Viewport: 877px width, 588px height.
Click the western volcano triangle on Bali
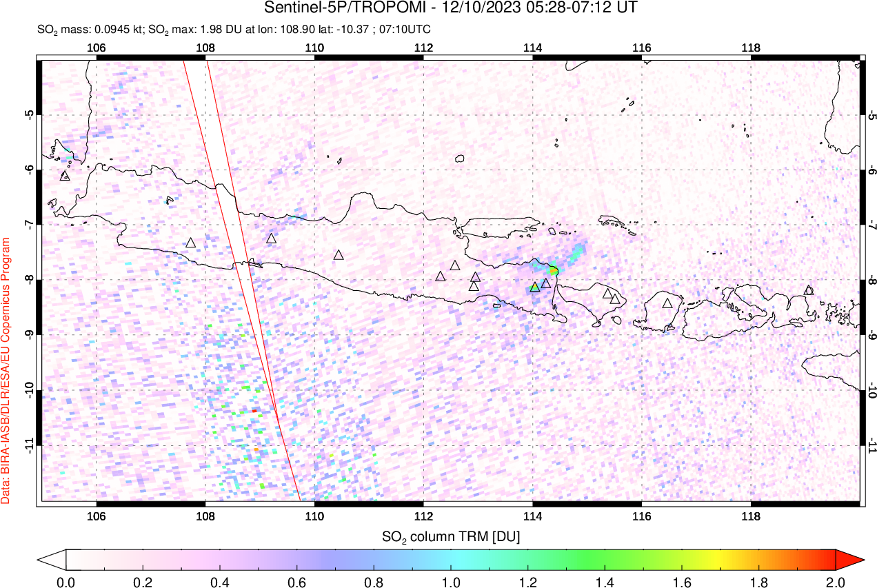(x=607, y=294)
